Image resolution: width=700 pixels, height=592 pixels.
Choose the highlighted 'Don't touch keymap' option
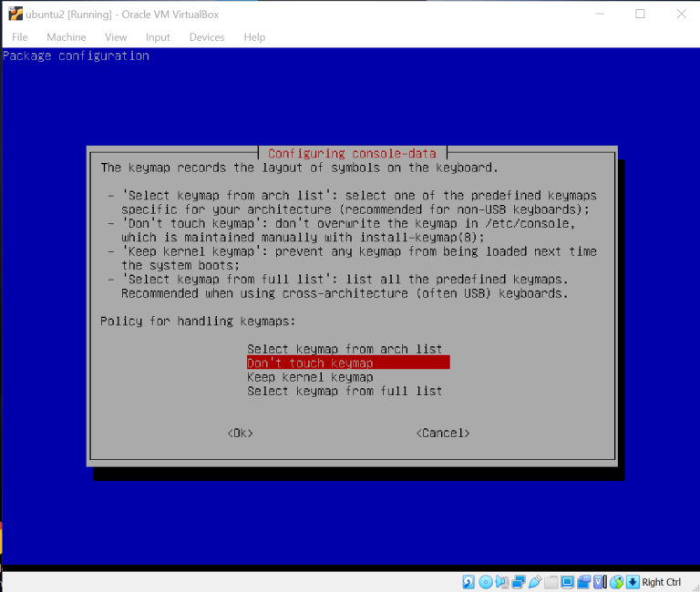[347, 362]
